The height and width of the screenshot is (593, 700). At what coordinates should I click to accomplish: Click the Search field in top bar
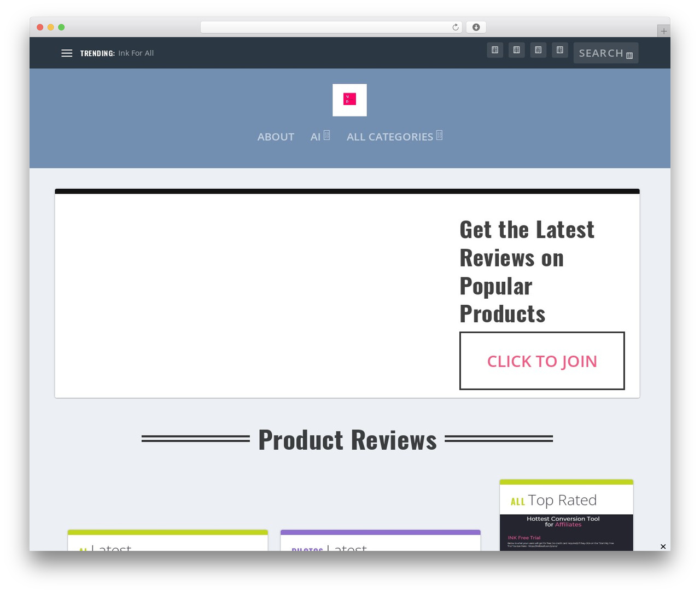606,53
